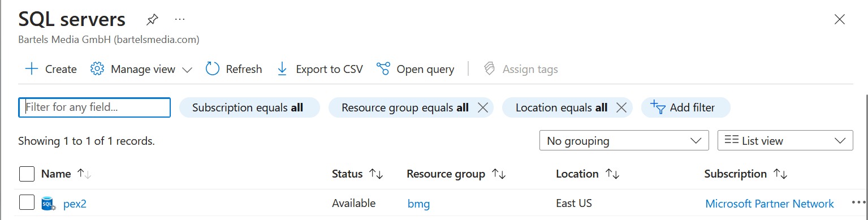This screenshot has height=220, width=868.
Task: Remove the Resource group filter
Action: [483, 107]
